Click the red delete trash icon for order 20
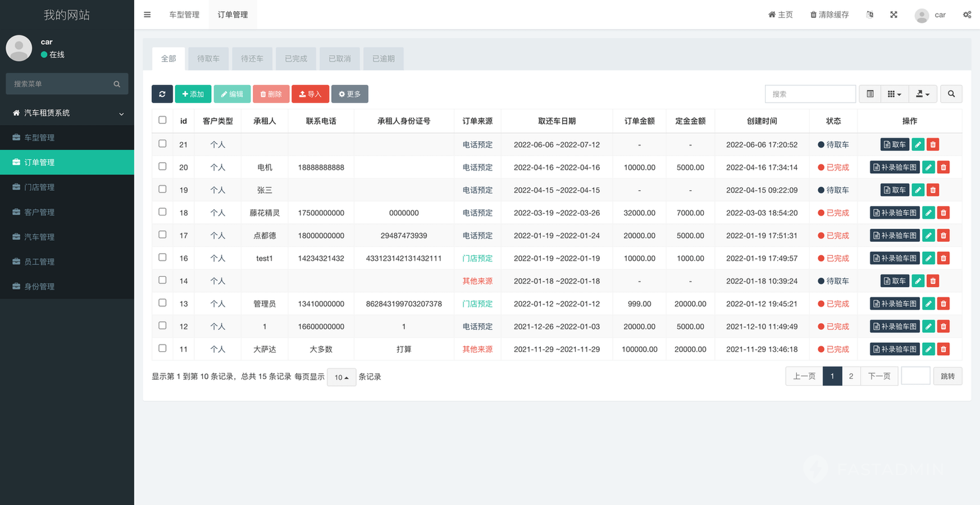The height and width of the screenshot is (505, 980). [943, 167]
